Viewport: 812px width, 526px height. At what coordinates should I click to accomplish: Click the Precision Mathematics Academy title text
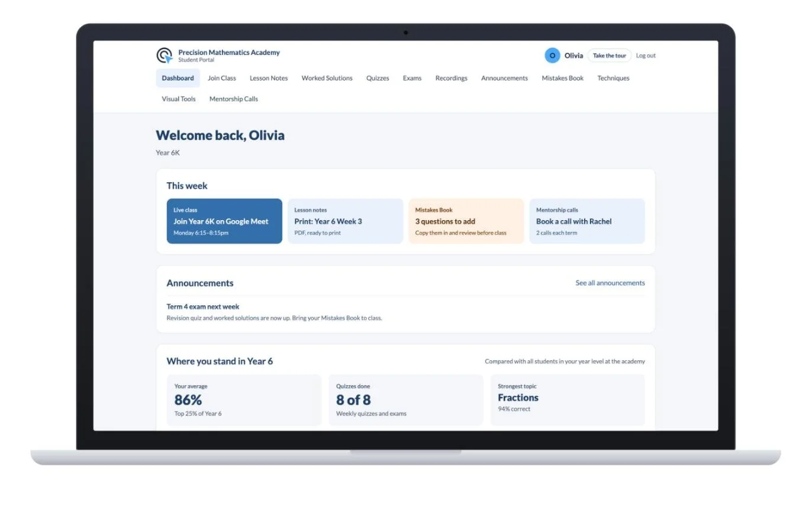pos(229,52)
